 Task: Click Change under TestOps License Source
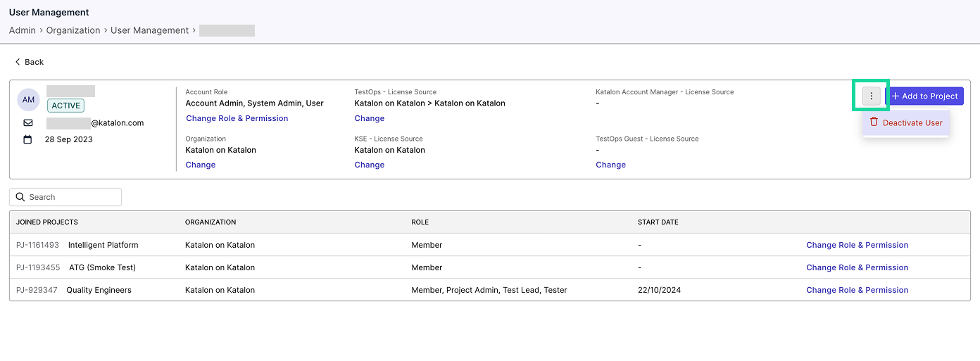coord(370,118)
